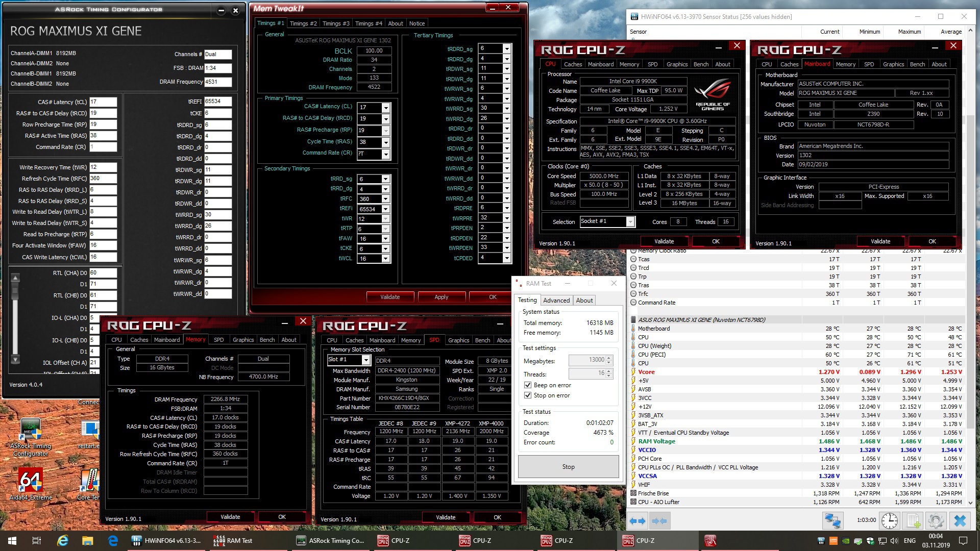Close sensors with blue X icon
980x551 pixels.
[960, 521]
